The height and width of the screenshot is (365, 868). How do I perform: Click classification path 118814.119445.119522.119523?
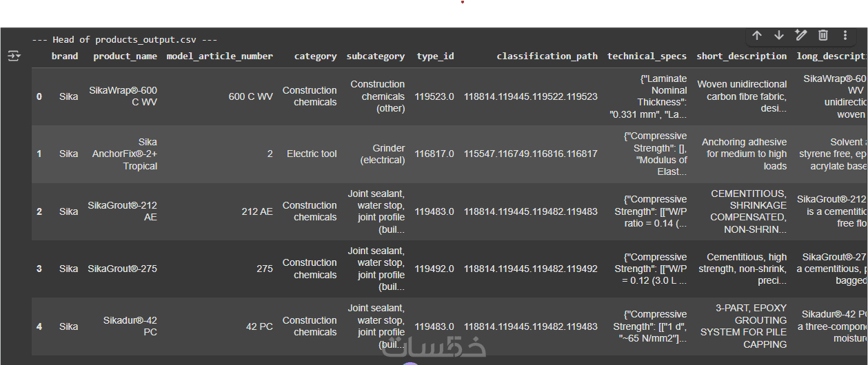[531, 96]
